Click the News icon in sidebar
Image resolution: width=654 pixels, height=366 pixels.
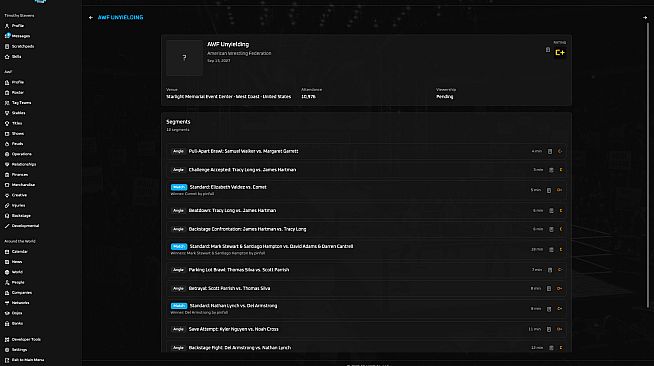[x=7, y=262]
